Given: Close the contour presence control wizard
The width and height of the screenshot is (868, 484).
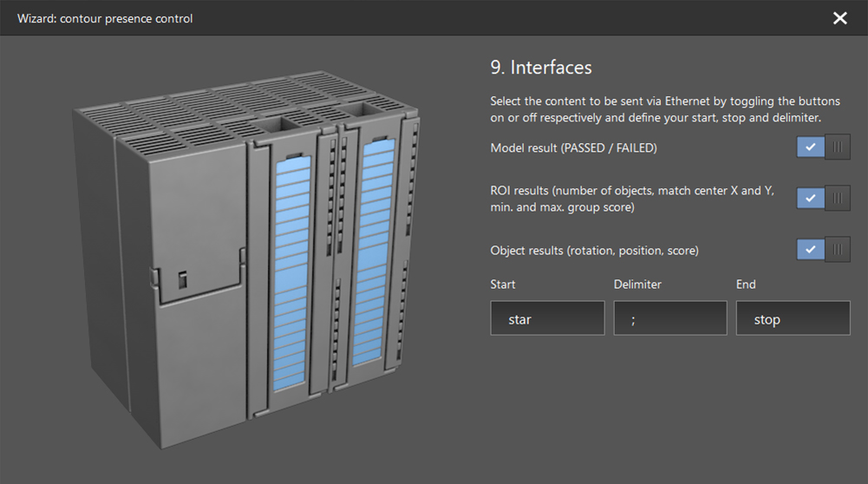Looking at the screenshot, I should (x=839, y=18).
